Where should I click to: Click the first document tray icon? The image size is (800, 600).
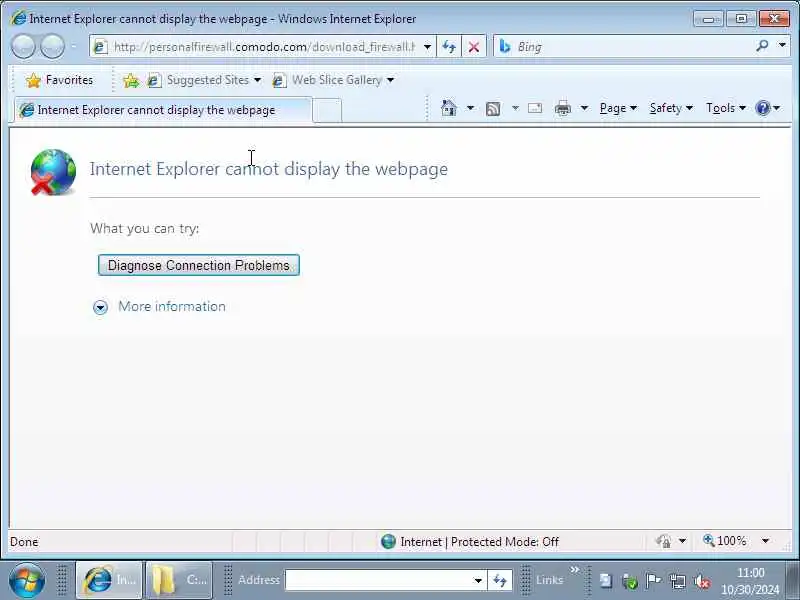[x=606, y=581]
